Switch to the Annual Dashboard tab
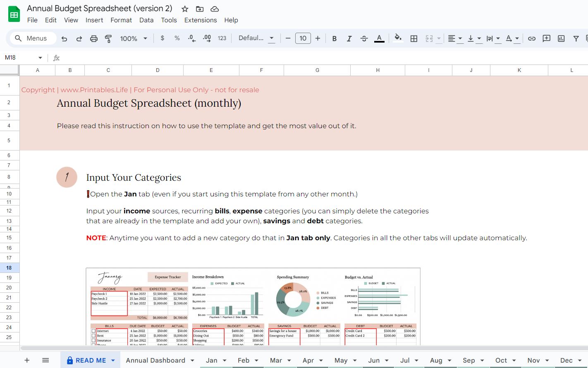 [x=155, y=360]
